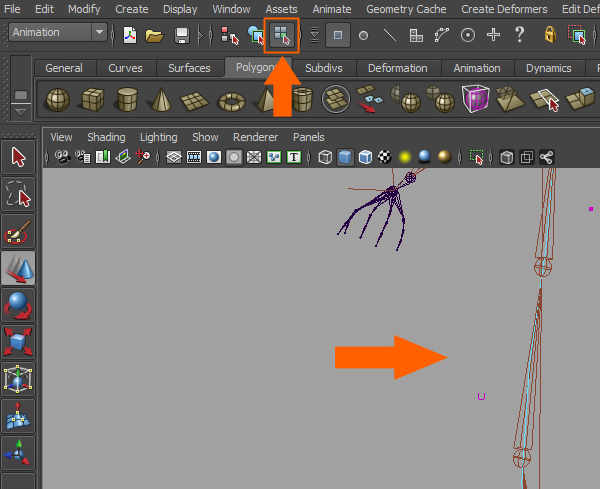600x489 pixels.
Task: Create a polygon plane from shelf
Action: (x=195, y=100)
